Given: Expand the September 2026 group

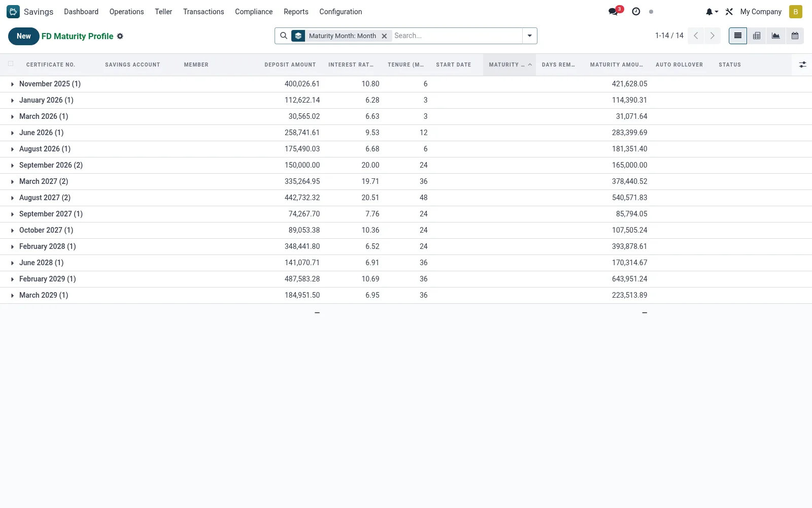Looking at the screenshot, I should (x=51, y=165).
